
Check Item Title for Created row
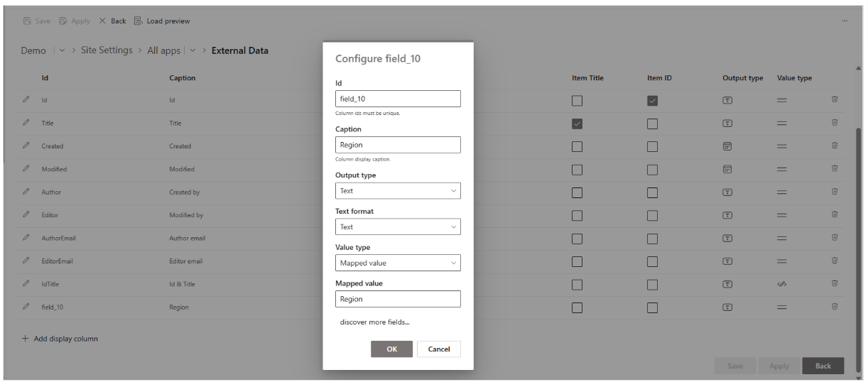[577, 146]
